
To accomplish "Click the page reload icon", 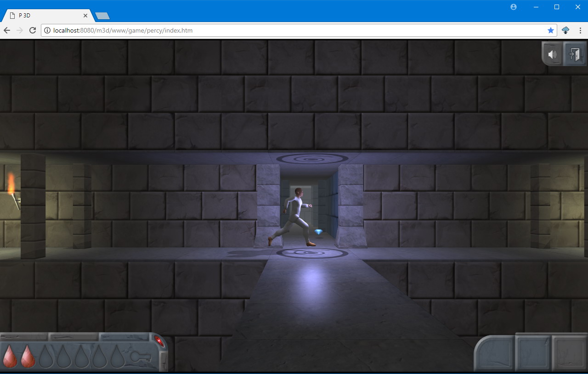I will 32,30.
